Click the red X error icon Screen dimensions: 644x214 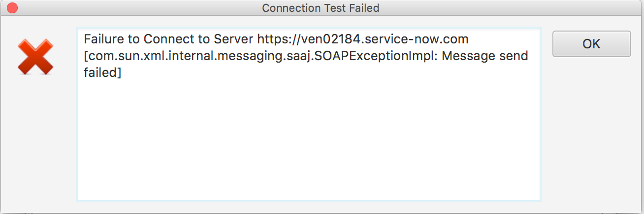pyautogui.click(x=35, y=58)
